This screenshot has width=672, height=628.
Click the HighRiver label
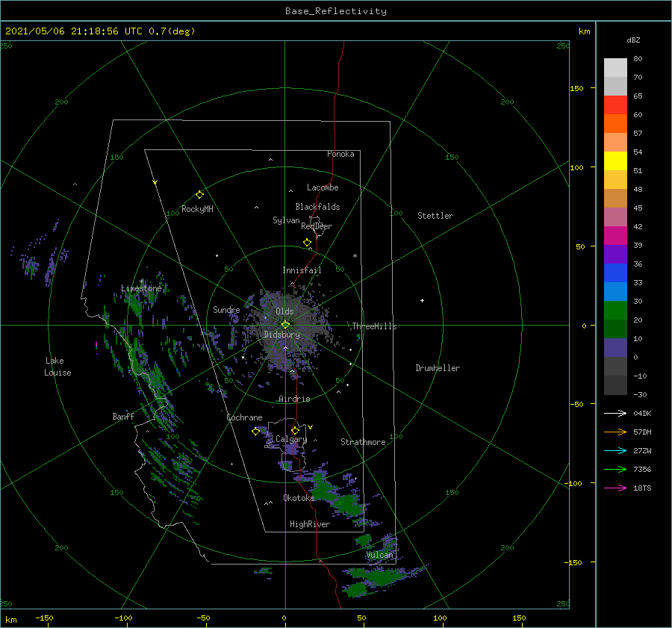click(310, 524)
